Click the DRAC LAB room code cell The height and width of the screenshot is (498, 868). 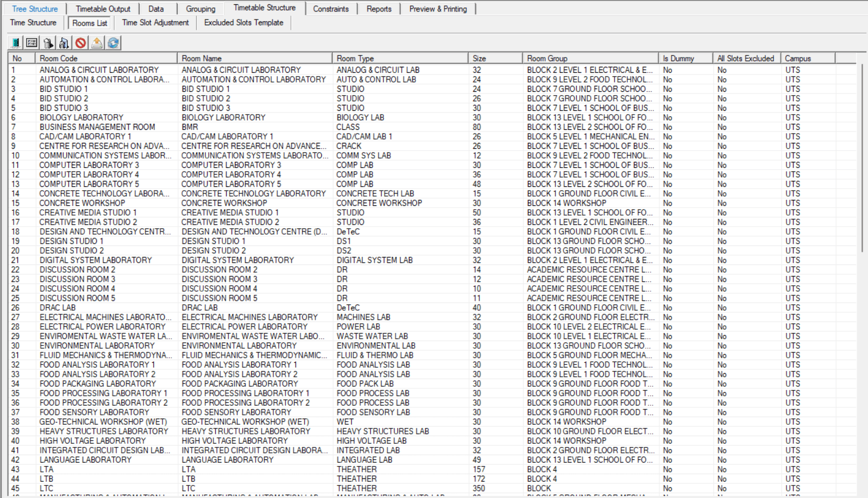coord(58,307)
